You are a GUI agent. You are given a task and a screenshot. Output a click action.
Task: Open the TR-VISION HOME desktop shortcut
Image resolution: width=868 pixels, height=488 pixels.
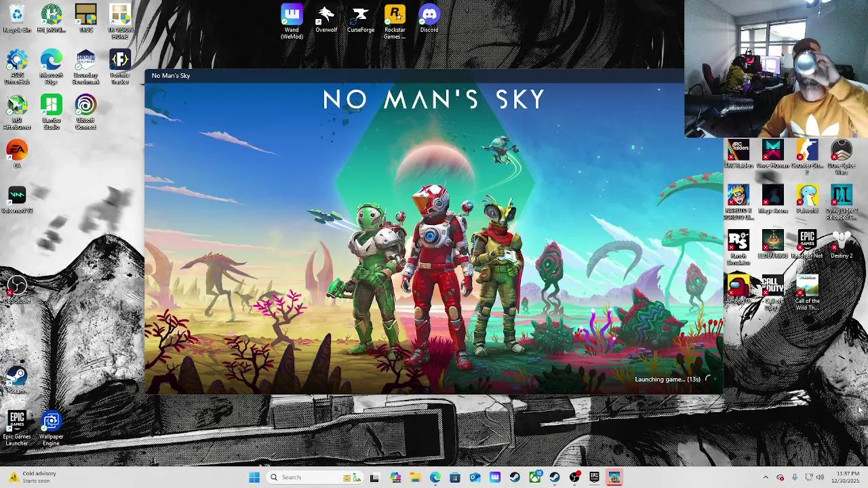point(120,22)
